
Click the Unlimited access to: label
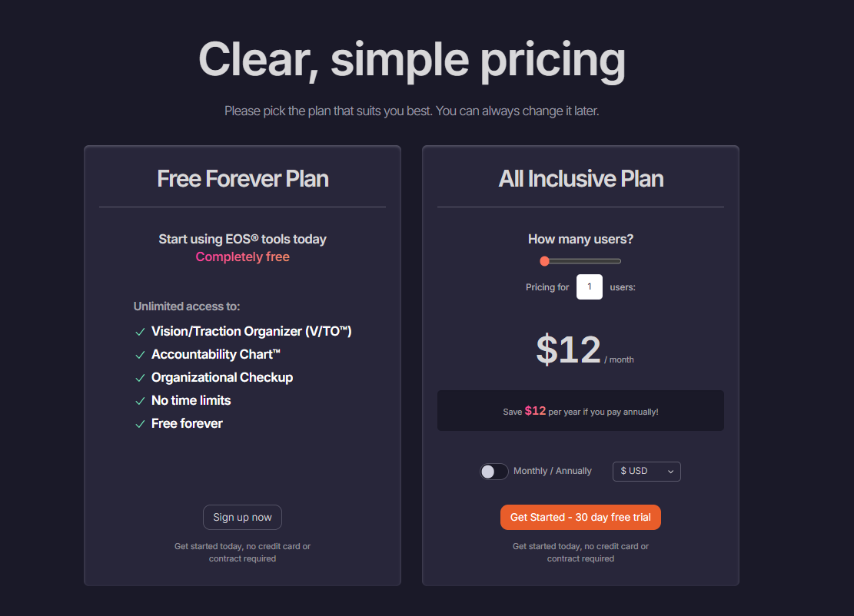(x=187, y=306)
